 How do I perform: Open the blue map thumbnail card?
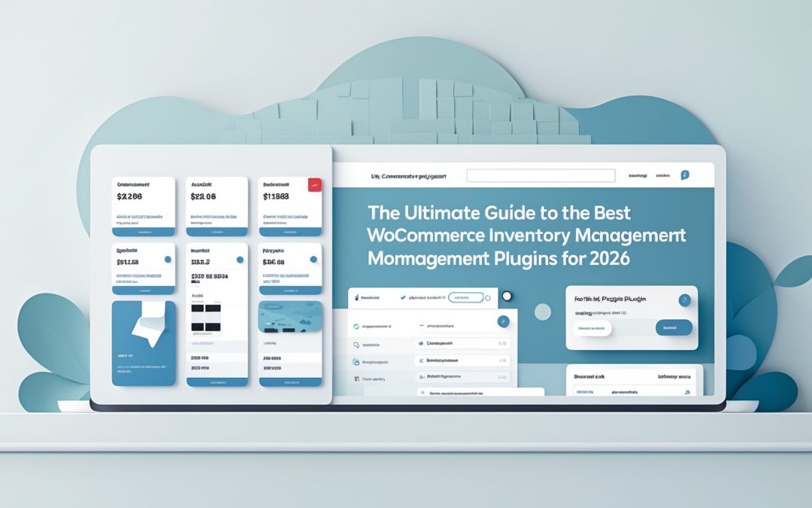click(x=290, y=317)
